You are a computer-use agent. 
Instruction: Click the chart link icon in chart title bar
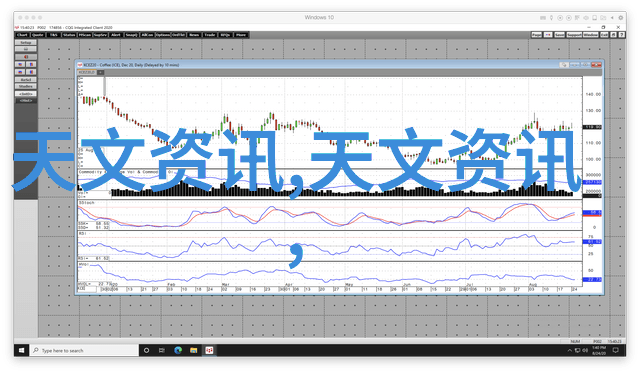[x=564, y=65]
